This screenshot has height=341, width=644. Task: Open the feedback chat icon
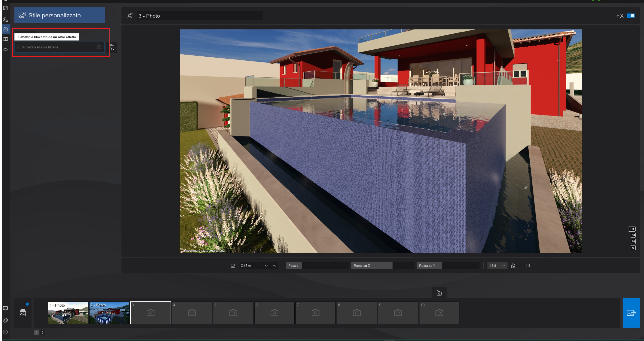[5, 308]
